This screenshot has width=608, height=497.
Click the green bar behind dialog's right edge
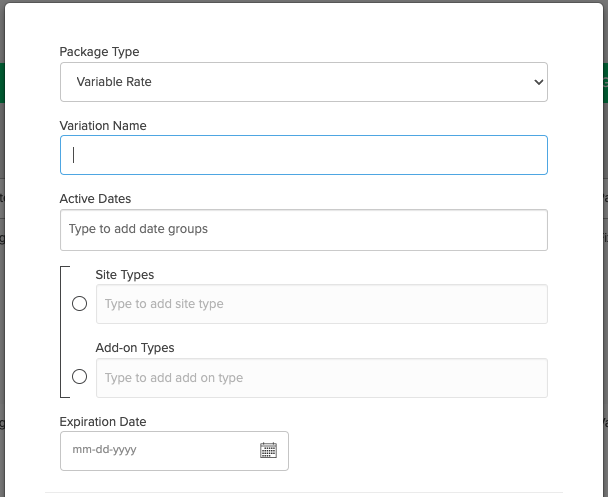point(604,83)
